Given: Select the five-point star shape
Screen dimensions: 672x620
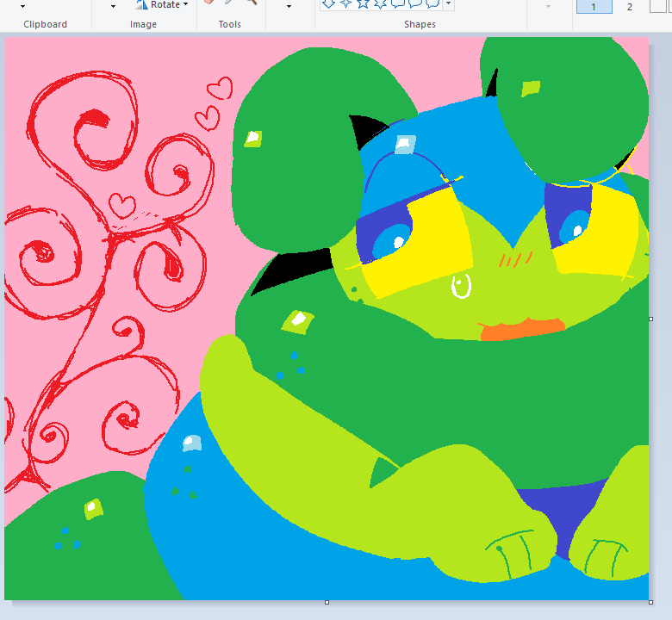Looking at the screenshot, I should pyautogui.click(x=363, y=3).
